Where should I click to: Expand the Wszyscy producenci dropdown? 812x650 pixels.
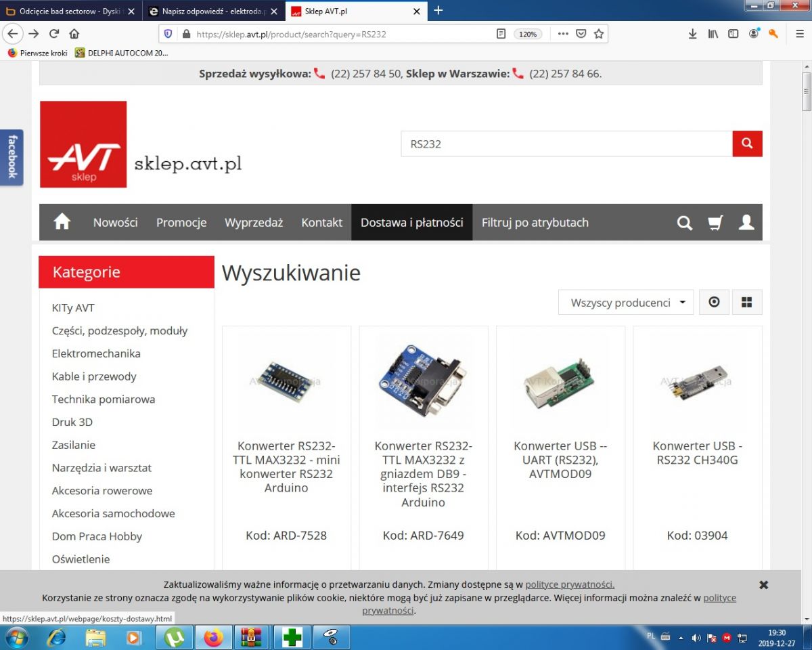tap(626, 302)
